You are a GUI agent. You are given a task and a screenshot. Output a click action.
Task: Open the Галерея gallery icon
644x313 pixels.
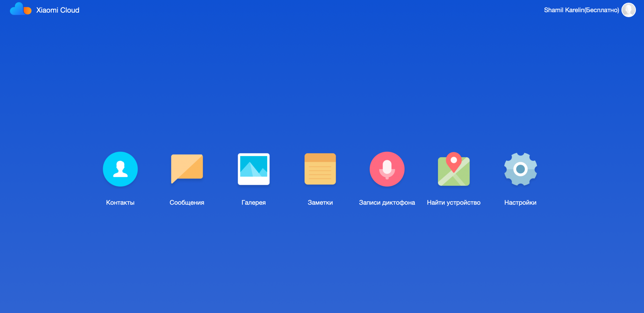(x=253, y=169)
